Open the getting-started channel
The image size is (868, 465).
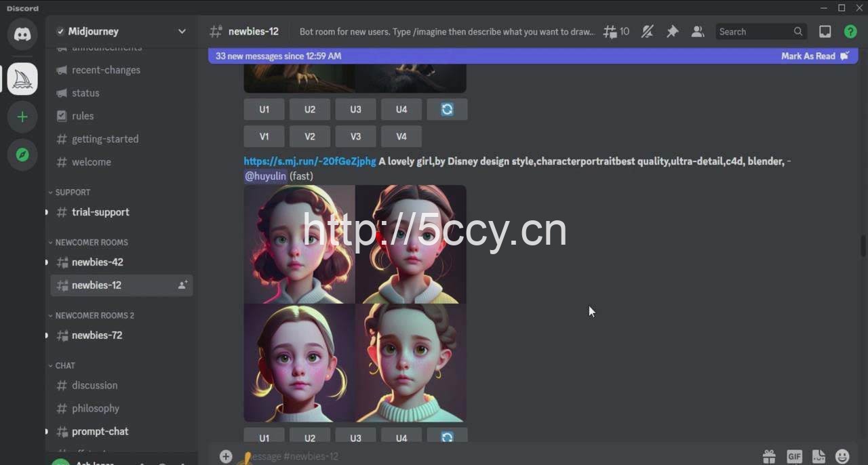[105, 139]
